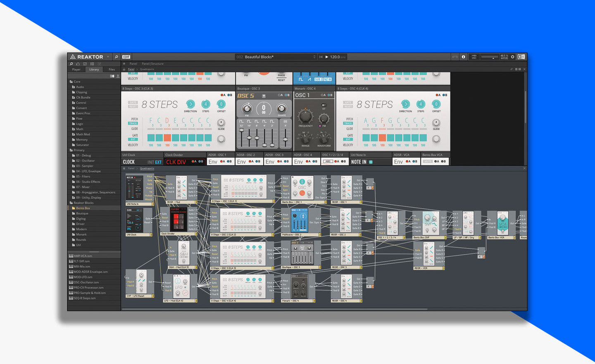Click the user library icon in browser
This screenshot has height=364, width=595.
pyautogui.click(x=118, y=76)
